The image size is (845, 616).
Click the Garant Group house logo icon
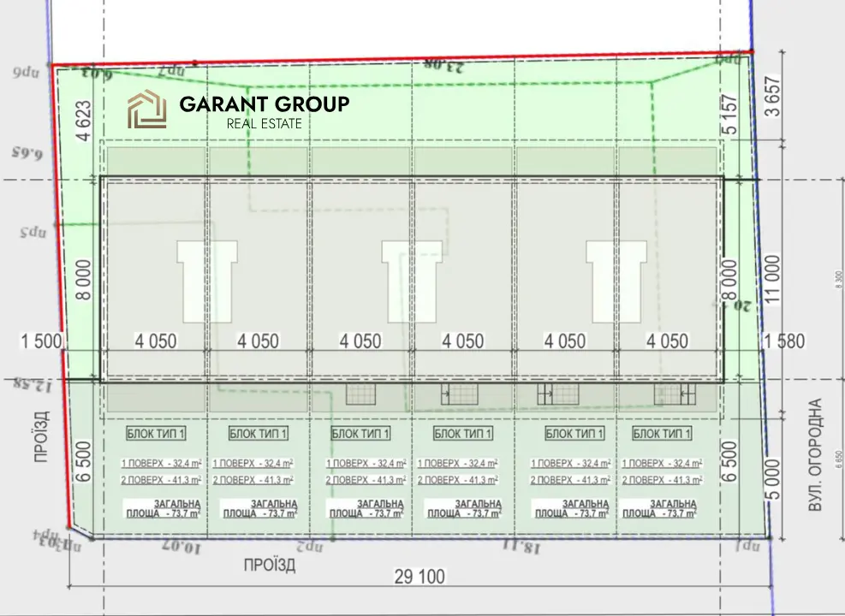pyautogui.click(x=146, y=111)
